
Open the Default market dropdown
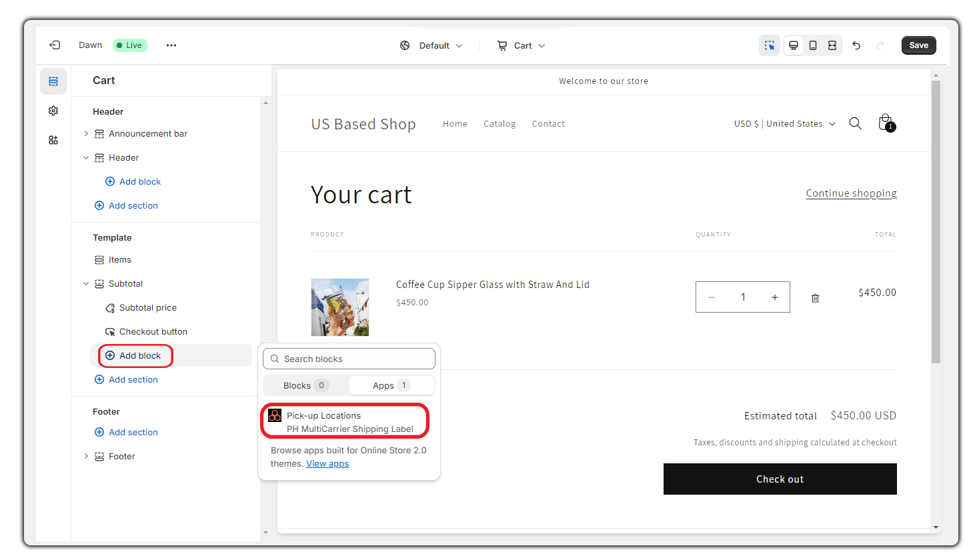[x=431, y=45]
